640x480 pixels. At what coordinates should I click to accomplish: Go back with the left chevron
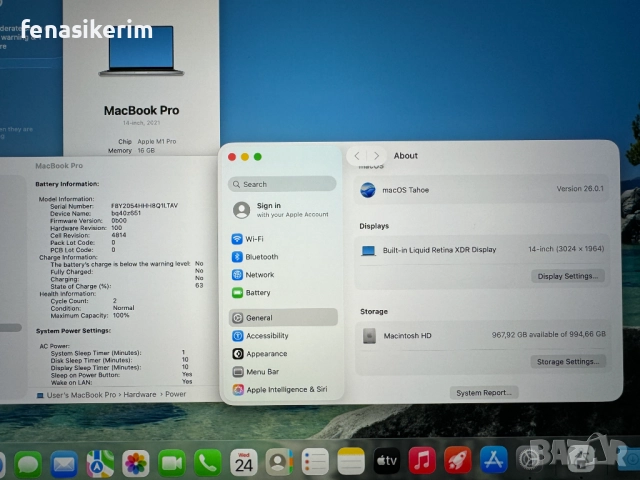click(x=357, y=156)
